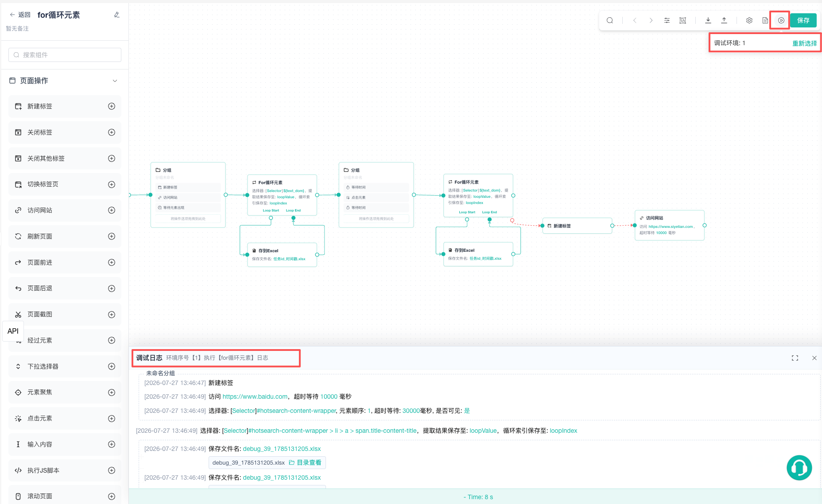Open the API side tab

coord(13,331)
